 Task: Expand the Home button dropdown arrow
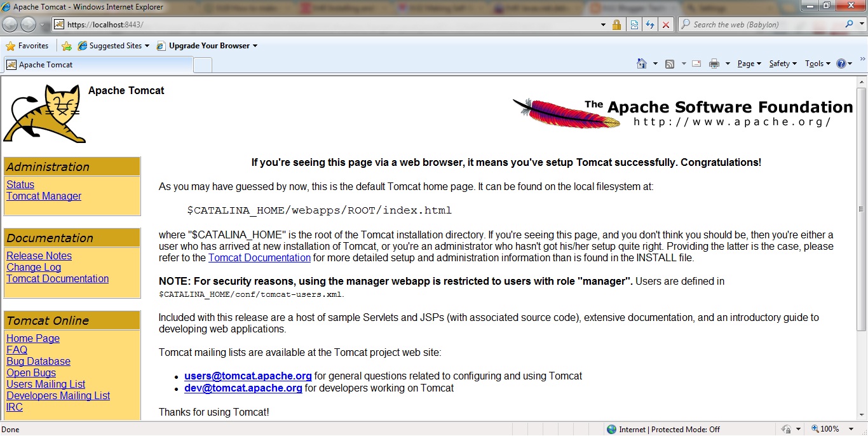654,64
